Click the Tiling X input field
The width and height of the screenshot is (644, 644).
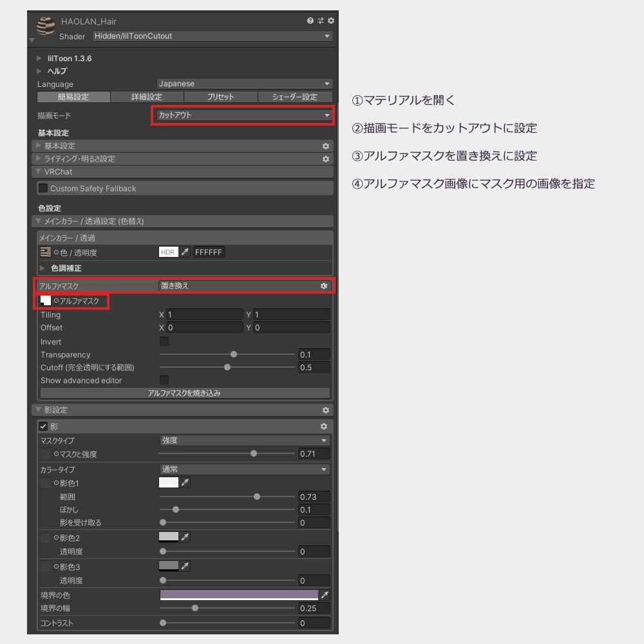205,315
